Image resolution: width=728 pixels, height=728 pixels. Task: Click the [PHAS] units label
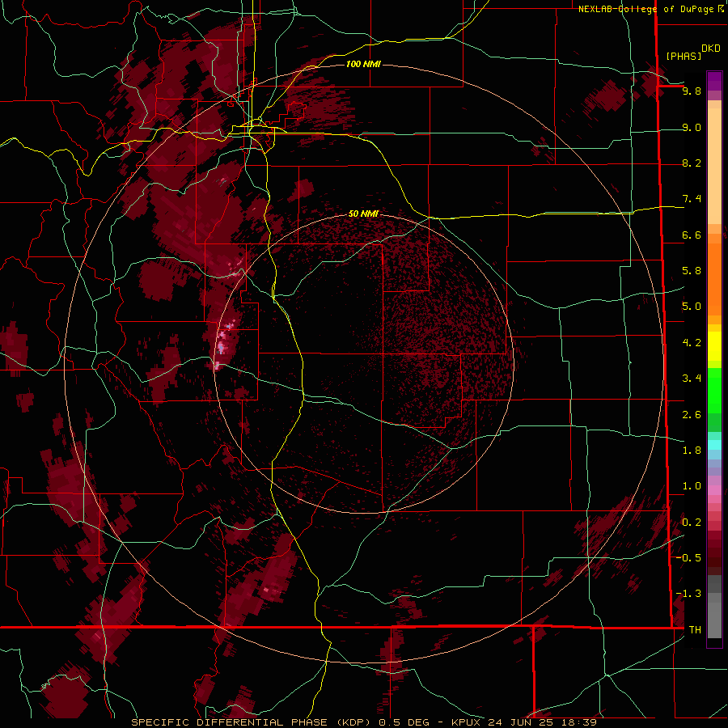click(x=684, y=56)
